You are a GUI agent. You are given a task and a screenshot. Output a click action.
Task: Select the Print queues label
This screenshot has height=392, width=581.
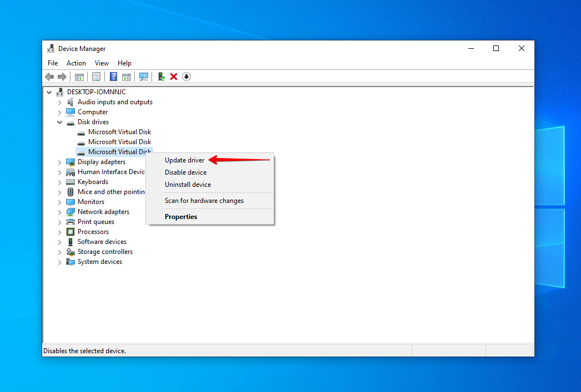point(96,222)
